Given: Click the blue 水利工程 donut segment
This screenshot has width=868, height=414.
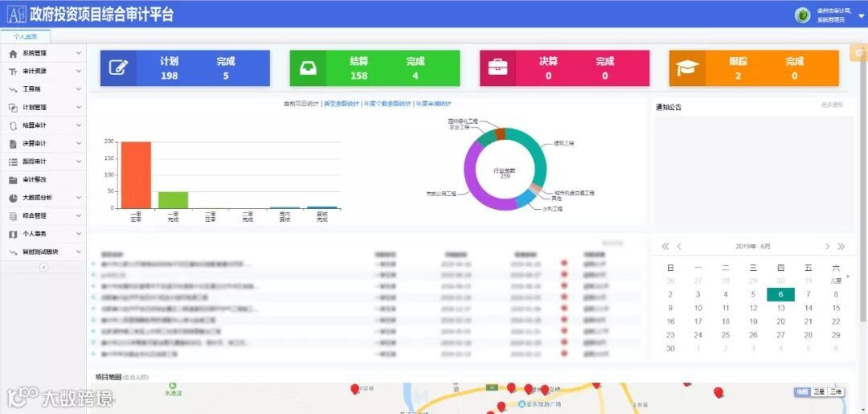Looking at the screenshot, I should pyautogui.click(x=525, y=199).
